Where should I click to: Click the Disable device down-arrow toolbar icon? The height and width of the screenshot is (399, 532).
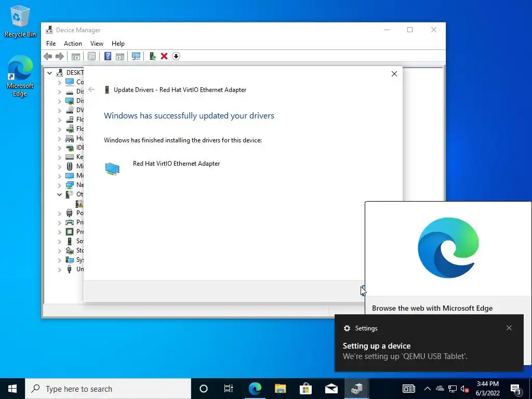point(176,56)
